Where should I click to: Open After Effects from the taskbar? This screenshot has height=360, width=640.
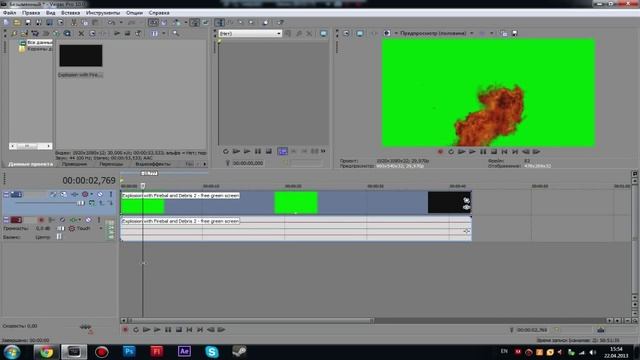[x=184, y=351]
